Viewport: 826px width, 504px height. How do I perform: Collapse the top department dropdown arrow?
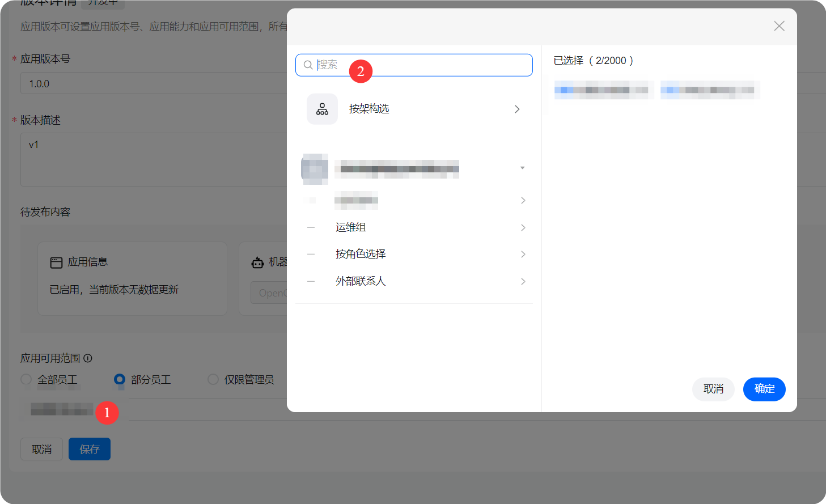click(522, 167)
